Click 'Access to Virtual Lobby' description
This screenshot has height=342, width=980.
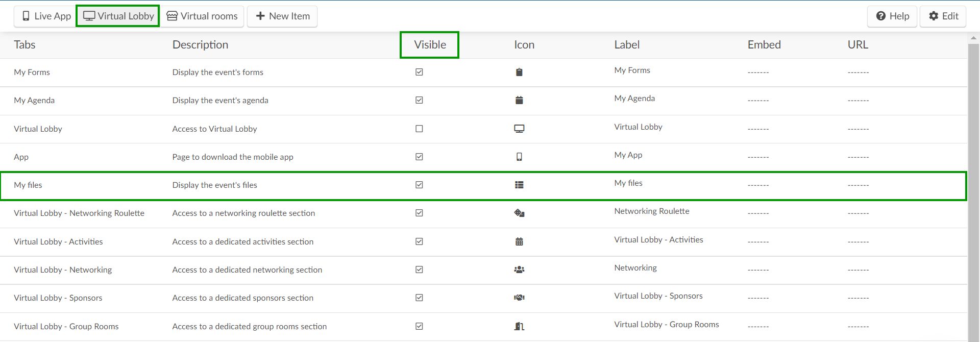point(214,129)
